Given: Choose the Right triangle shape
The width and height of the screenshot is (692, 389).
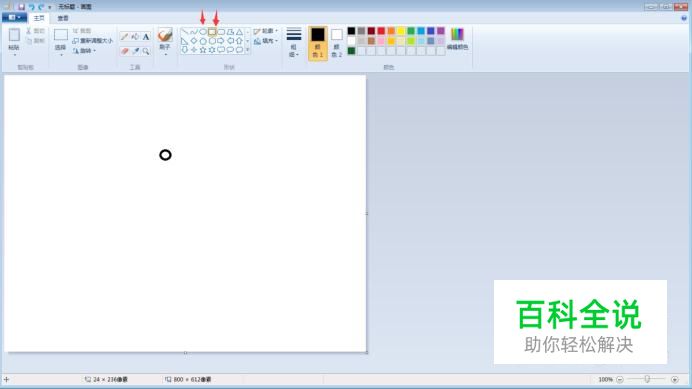Looking at the screenshot, I should [x=185, y=41].
